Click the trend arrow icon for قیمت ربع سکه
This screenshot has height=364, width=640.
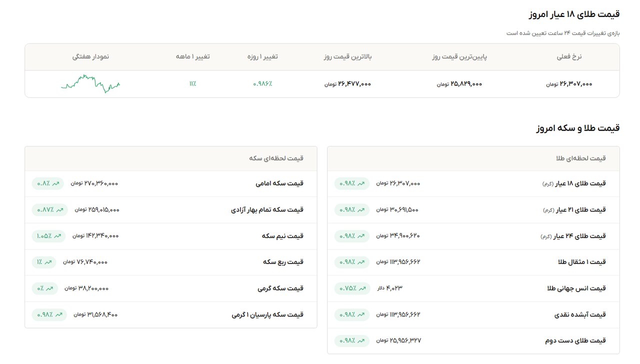coord(48,262)
